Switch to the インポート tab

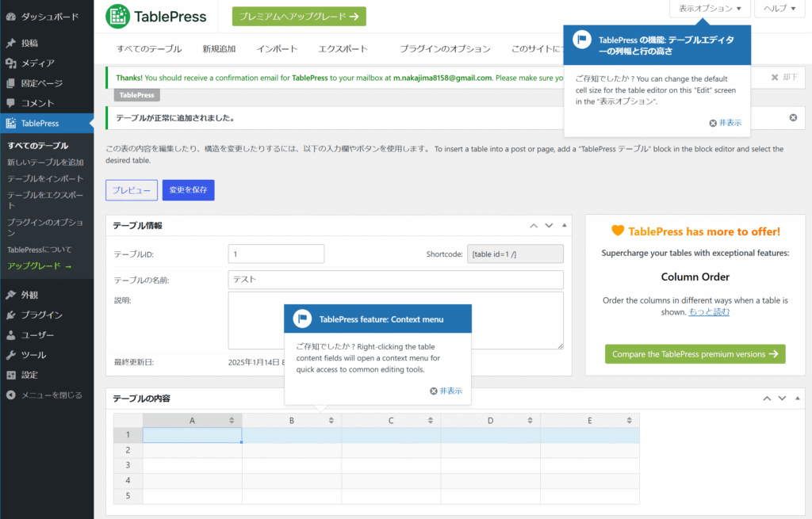(x=277, y=49)
